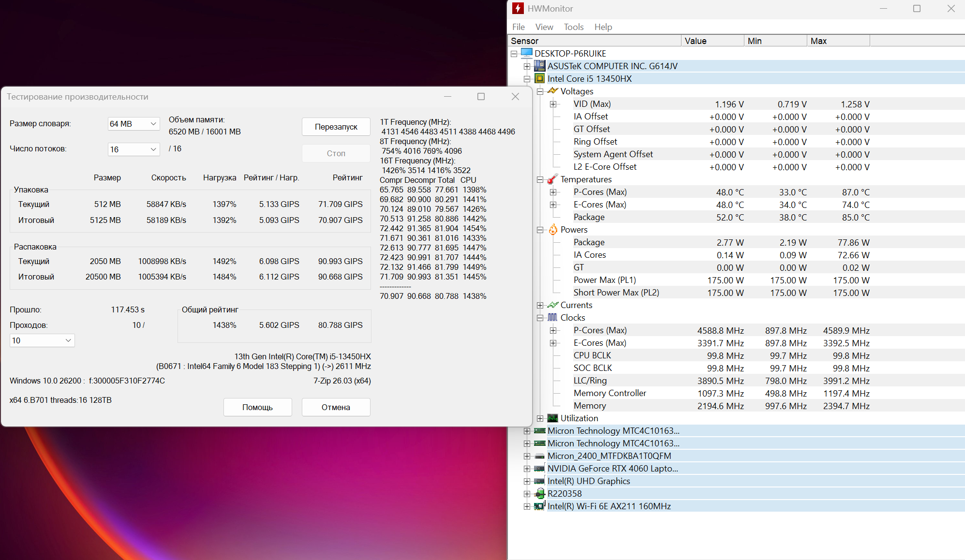Collapse the Voltages tree node
The height and width of the screenshot is (560, 965).
coord(540,91)
